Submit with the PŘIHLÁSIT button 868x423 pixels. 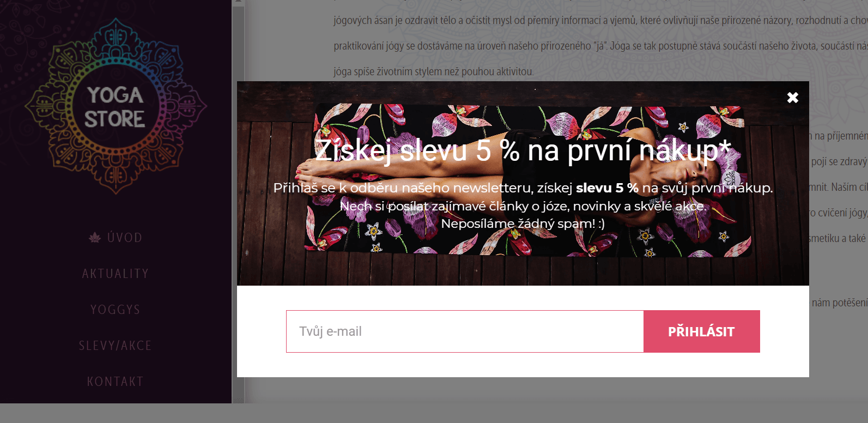click(702, 331)
